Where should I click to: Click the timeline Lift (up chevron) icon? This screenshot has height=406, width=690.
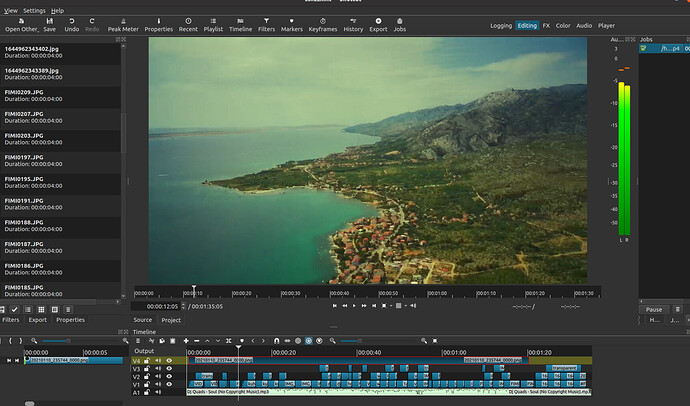coord(207,341)
